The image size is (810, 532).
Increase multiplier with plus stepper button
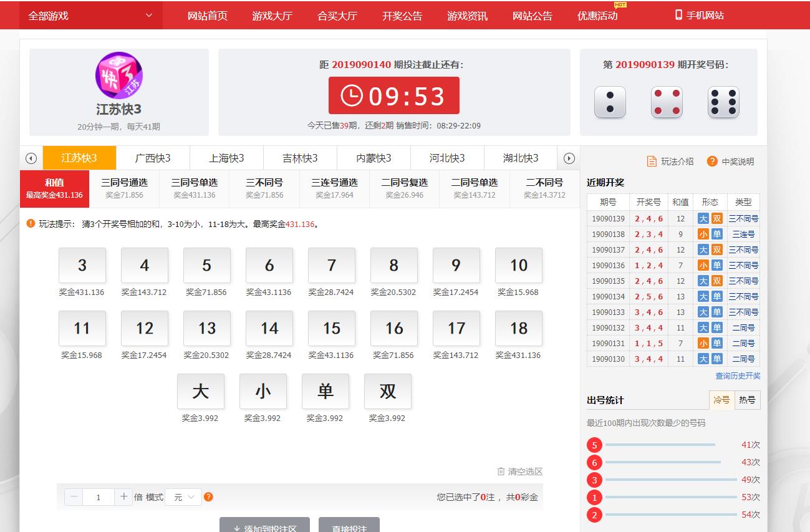tap(123, 497)
